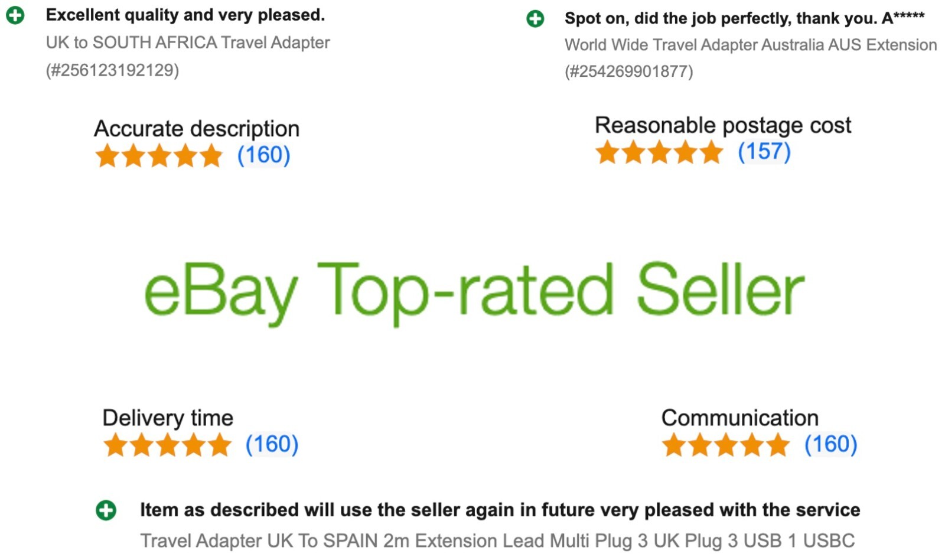Click 'World Wide Travel Adapter Australia AUS Extension' title
This screenshot has width=945, height=560.
751,45
